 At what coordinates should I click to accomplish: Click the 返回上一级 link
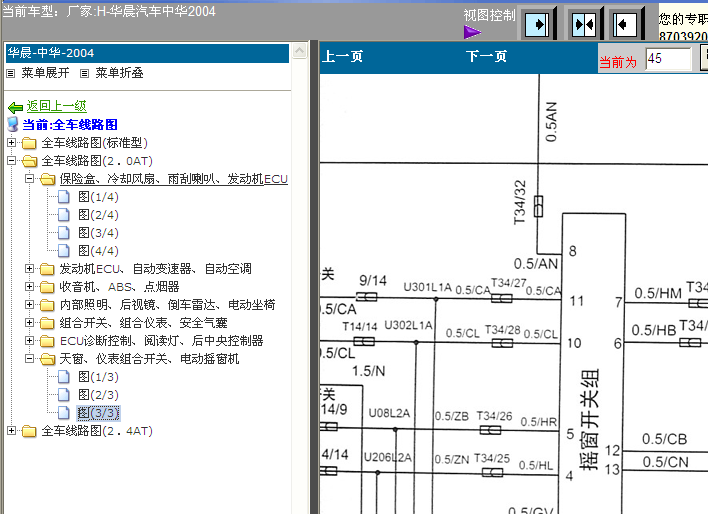(56, 106)
